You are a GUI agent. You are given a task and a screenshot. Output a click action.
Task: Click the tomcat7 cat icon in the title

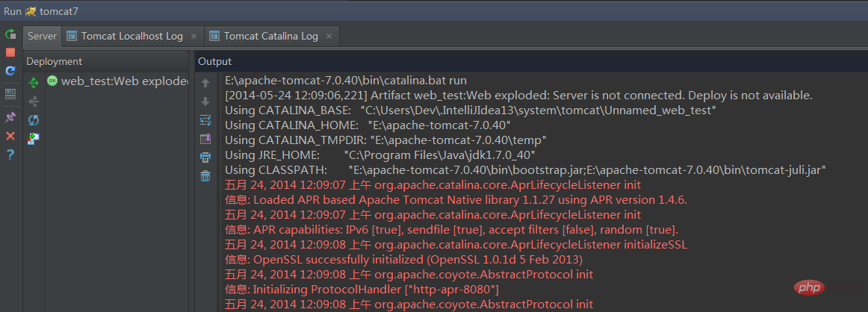31,12
